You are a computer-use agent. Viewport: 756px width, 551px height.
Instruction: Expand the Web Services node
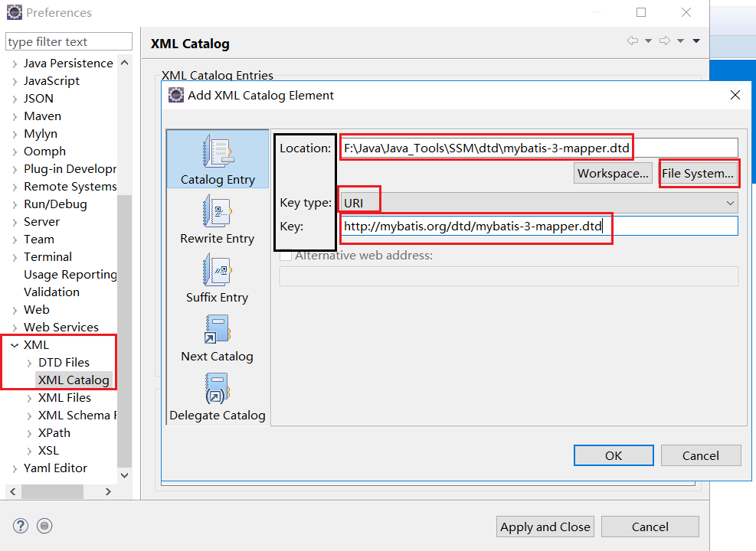(x=15, y=328)
